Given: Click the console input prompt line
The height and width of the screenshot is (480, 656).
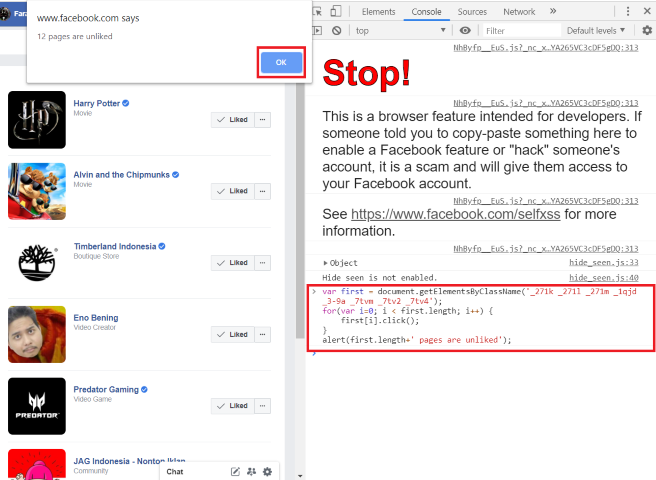Looking at the screenshot, I should [x=481, y=354].
